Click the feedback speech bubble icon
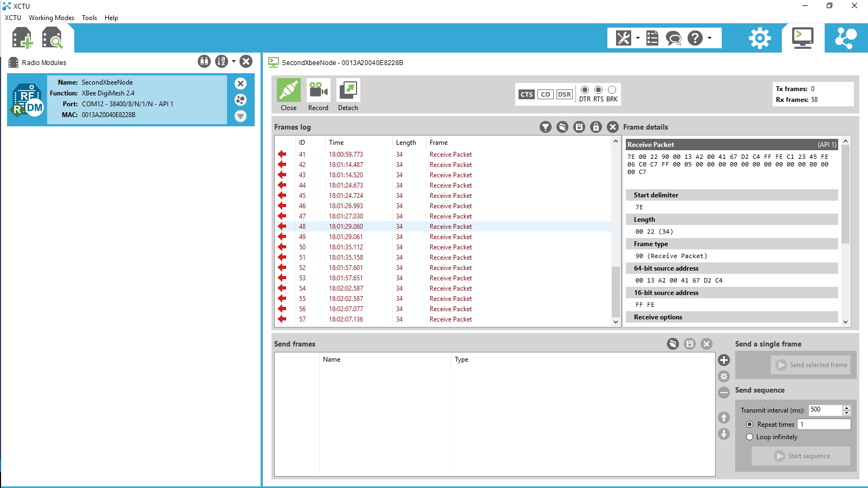 [673, 38]
